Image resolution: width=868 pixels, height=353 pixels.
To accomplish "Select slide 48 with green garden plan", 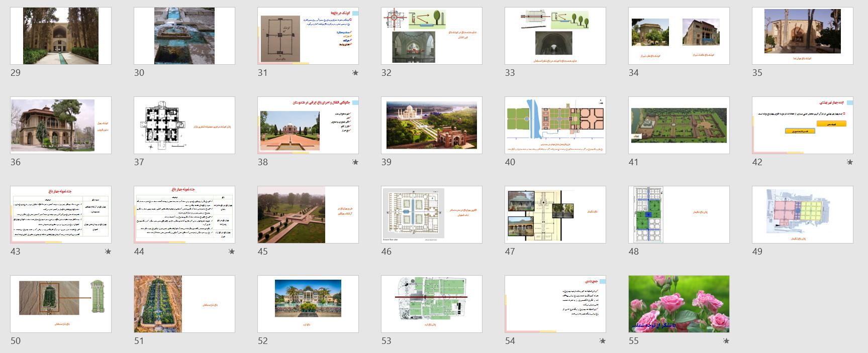I will [679, 214].
